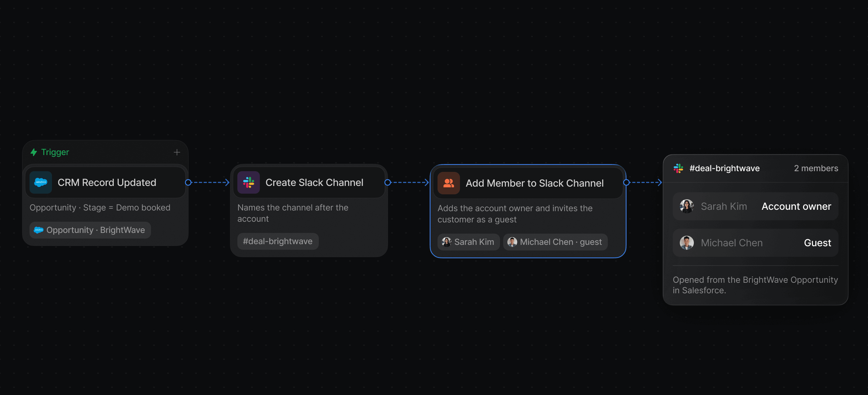Select the Michael Chen row in the members list
The image size is (868, 395).
[x=756, y=243]
